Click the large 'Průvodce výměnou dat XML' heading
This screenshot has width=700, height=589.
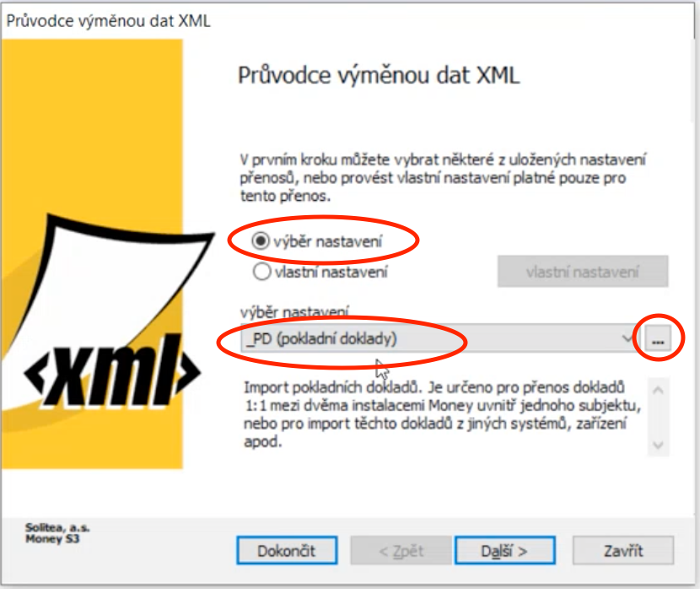pyautogui.click(x=379, y=75)
